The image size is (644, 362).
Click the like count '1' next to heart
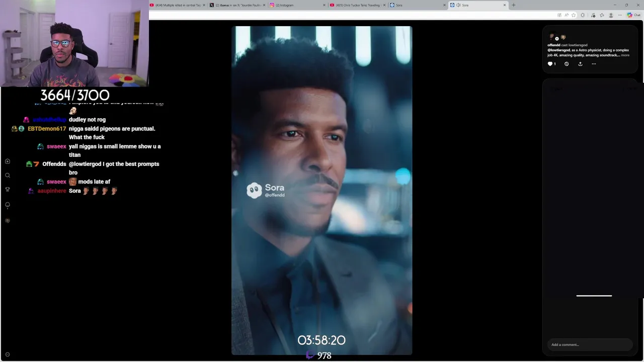(555, 64)
